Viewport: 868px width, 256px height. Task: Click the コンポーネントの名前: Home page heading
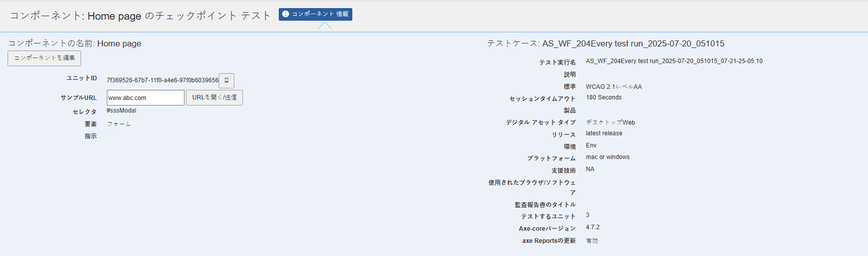(x=75, y=44)
